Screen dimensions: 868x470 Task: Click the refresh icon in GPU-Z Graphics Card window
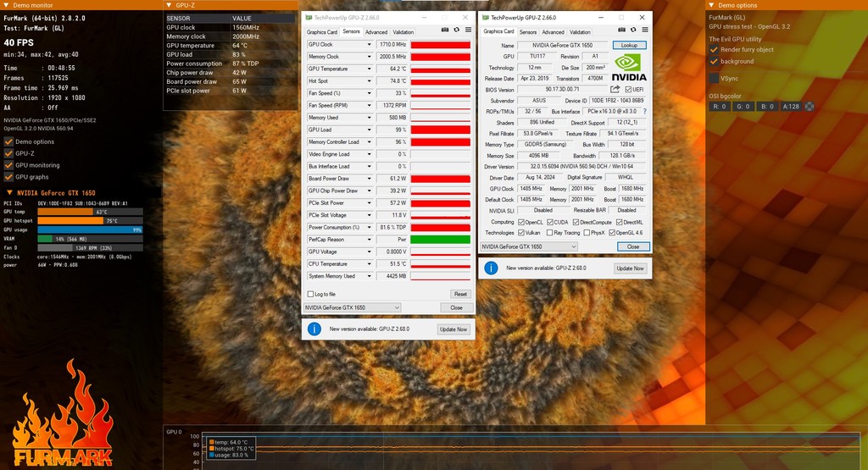point(633,30)
